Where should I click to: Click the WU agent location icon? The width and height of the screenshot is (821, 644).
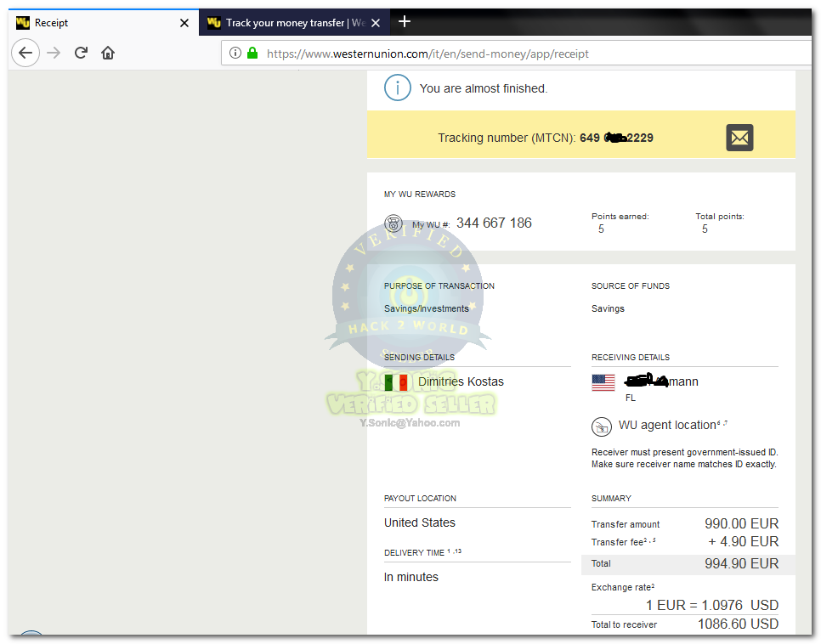[x=601, y=427]
